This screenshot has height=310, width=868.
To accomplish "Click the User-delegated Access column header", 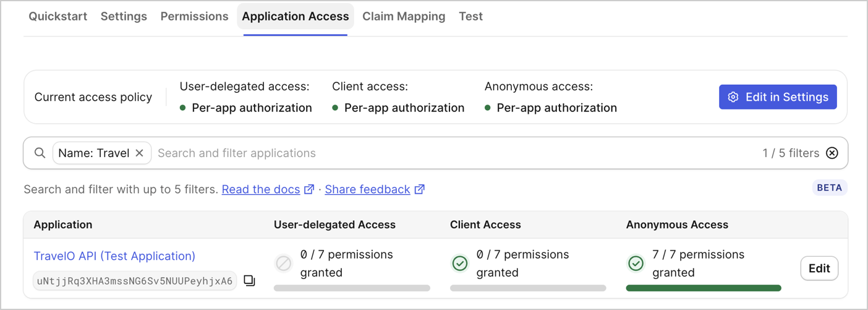I will coord(334,225).
